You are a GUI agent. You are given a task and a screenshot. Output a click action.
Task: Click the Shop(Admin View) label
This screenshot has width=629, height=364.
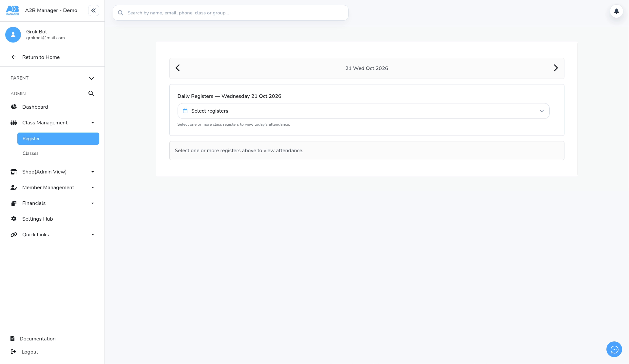[x=45, y=172]
